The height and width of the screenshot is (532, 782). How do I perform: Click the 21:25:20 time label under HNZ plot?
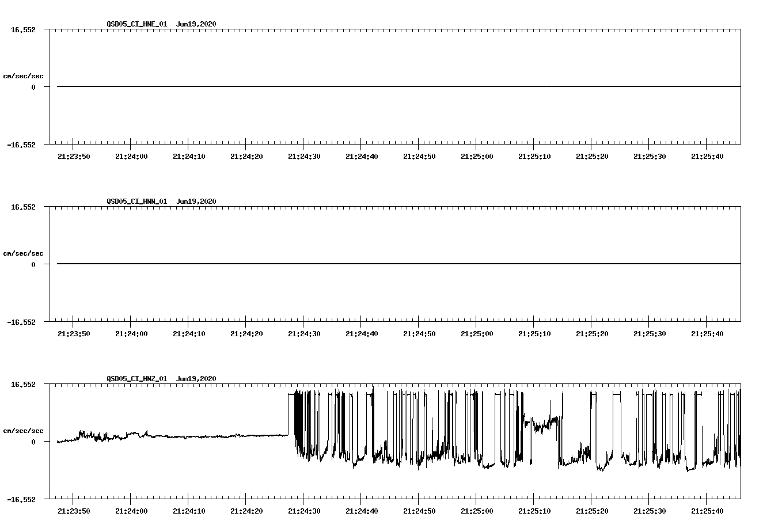tap(592, 511)
